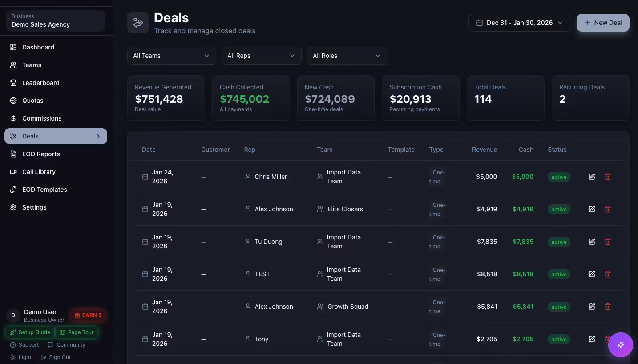This screenshot has height=364, width=638.
Task: Open the All Teams filter dropdown
Action: [x=171, y=56]
